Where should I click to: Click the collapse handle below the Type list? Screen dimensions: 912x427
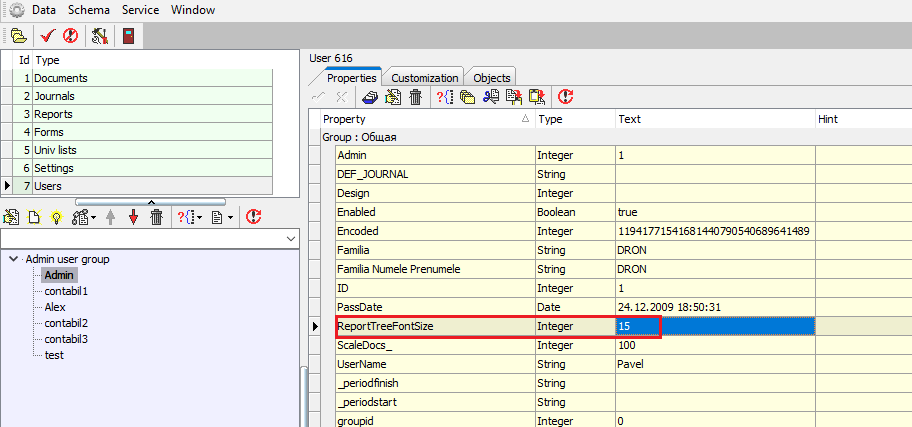[x=151, y=202]
